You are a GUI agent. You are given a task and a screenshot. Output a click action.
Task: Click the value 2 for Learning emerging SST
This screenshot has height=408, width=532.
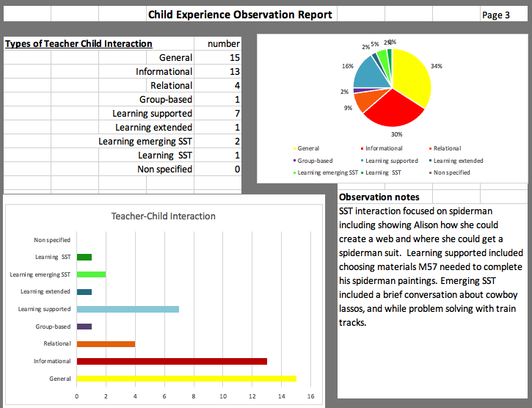click(x=237, y=141)
